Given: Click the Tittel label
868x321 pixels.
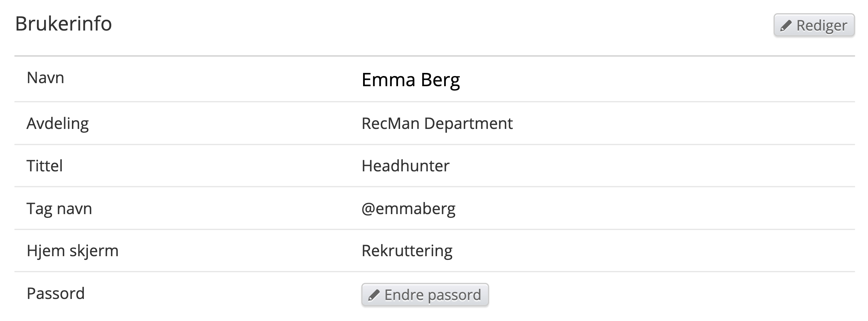Looking at the screenshot, I should pos(44,166).
